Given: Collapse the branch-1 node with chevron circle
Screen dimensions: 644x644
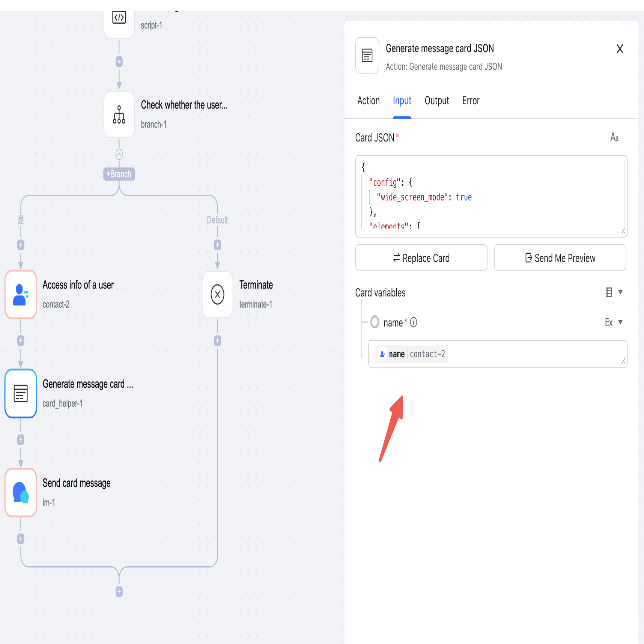Looking at the screenshot, I should point(119,154).
